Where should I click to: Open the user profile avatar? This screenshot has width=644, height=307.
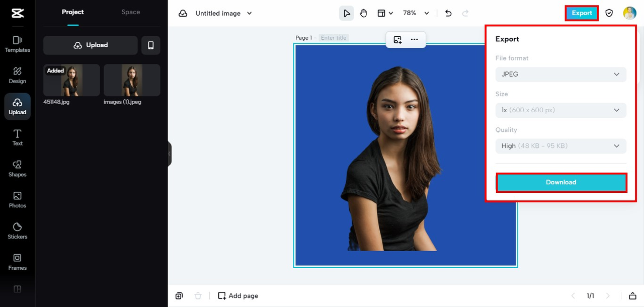pos(630,14)
